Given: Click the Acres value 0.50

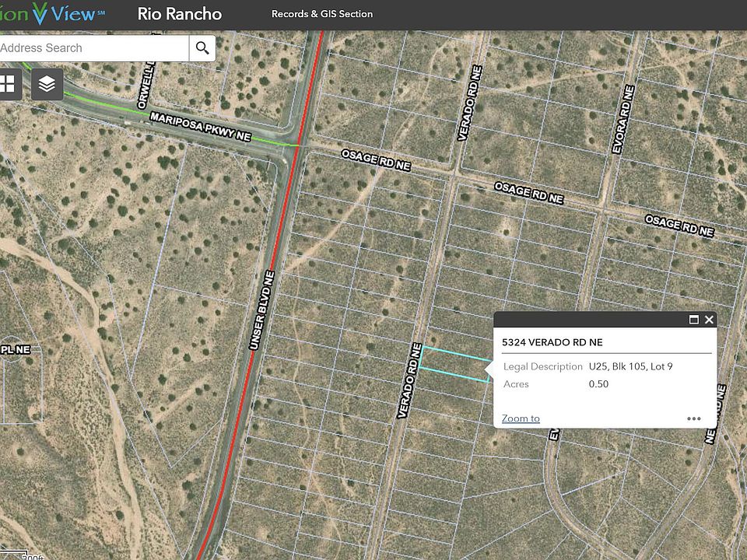Looking at the screenshot, I should point(598,383).
